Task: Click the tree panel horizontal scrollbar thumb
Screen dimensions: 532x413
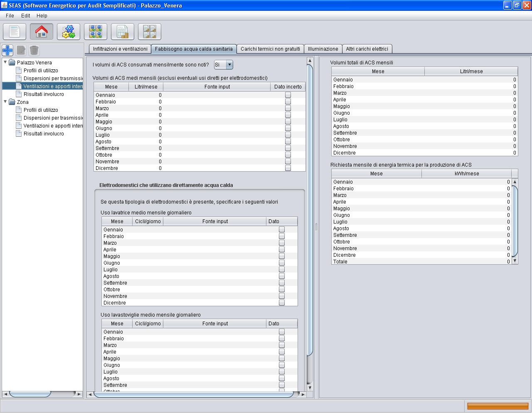Action: pos(30,394)
